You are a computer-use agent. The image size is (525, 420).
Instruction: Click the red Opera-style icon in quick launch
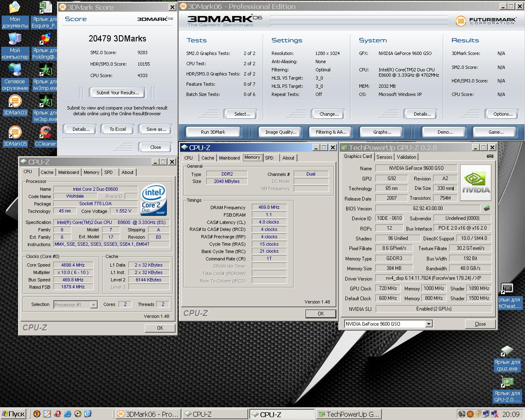(57, 414)
